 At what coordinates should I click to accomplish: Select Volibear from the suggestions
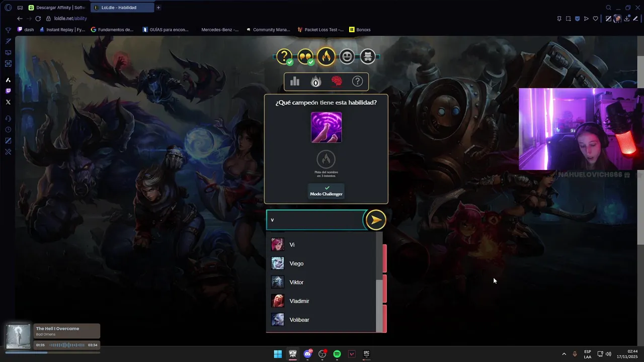(321, 320)
